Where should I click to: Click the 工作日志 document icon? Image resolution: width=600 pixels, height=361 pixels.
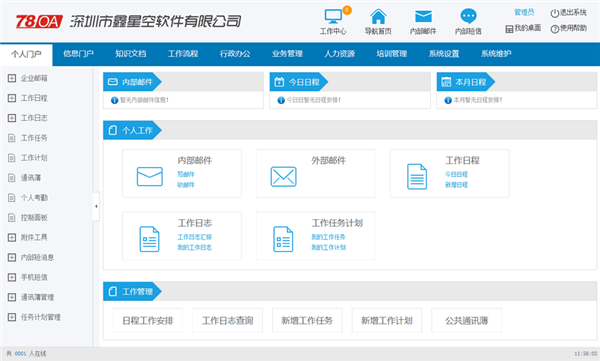pyautogui.click(x=149, y=239)
